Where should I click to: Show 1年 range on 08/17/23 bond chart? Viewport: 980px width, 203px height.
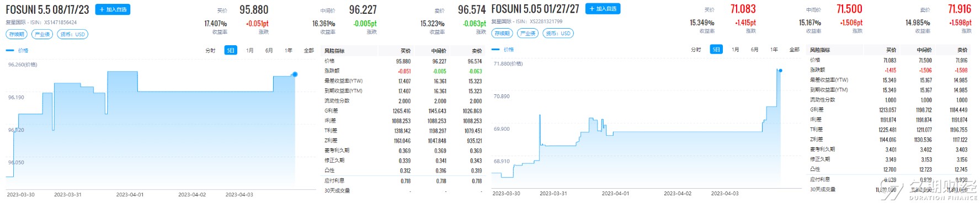tap(289, 50)
